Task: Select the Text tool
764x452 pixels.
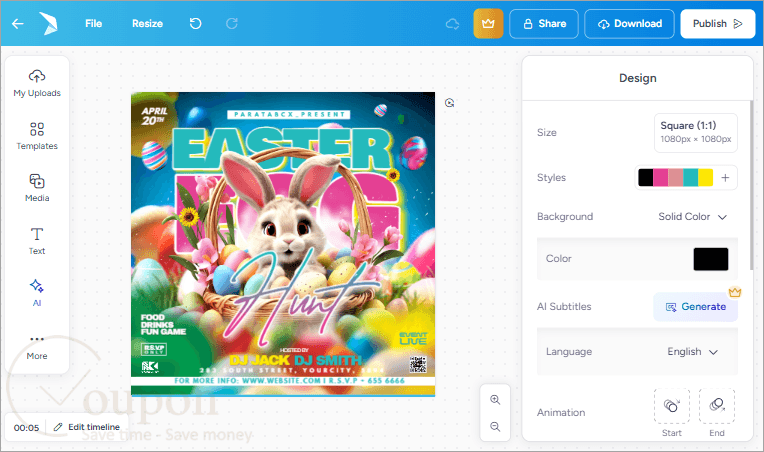Action: point(37,241)
